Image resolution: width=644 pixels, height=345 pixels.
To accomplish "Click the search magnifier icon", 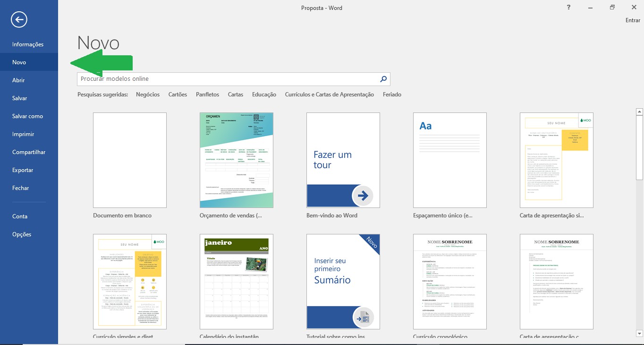I will [383, 79].
